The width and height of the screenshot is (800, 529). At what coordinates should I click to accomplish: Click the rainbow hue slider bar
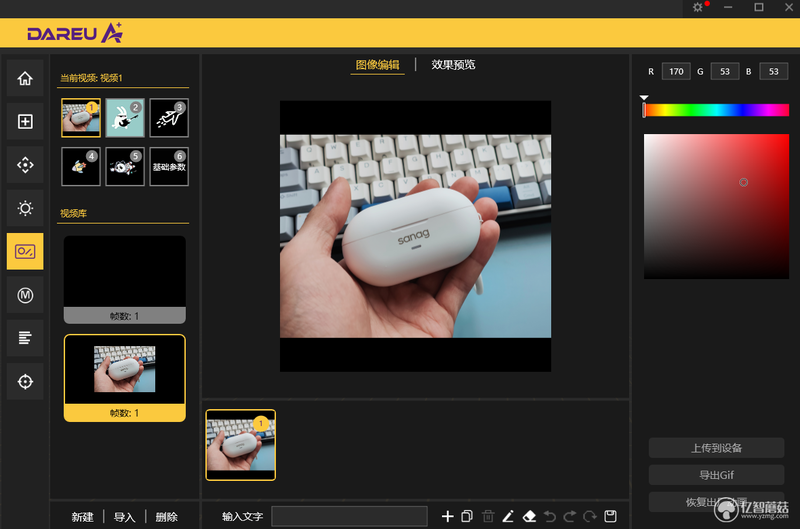(x=716, y=110)
